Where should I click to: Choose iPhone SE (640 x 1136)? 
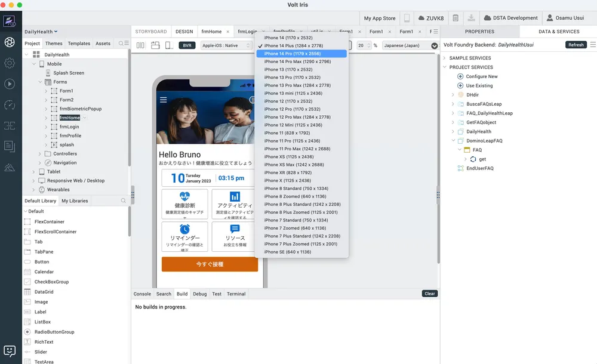tap(301, 252)
